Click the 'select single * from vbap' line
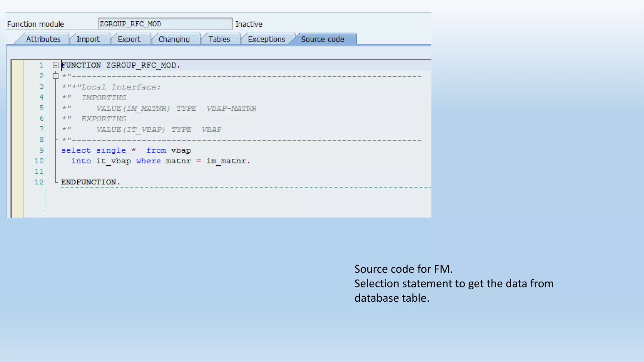The image size is (644, 362). click(126, 150)
